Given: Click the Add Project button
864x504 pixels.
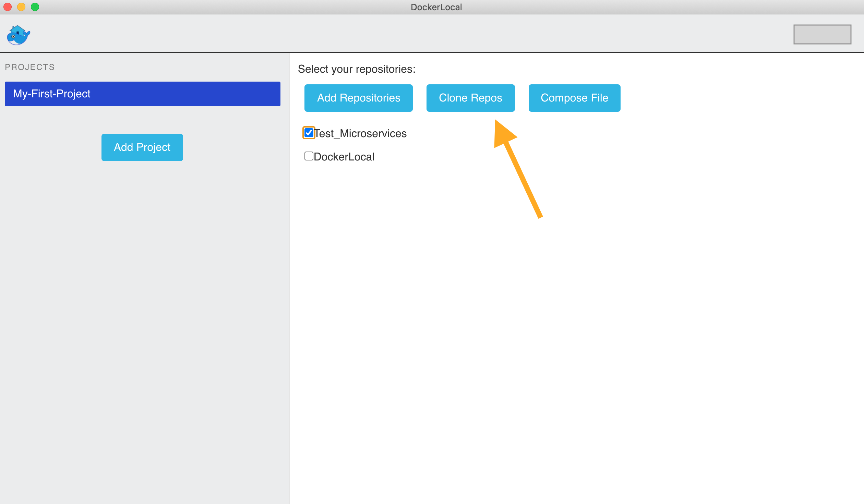Looking at the screenshot, I should 142,147.
